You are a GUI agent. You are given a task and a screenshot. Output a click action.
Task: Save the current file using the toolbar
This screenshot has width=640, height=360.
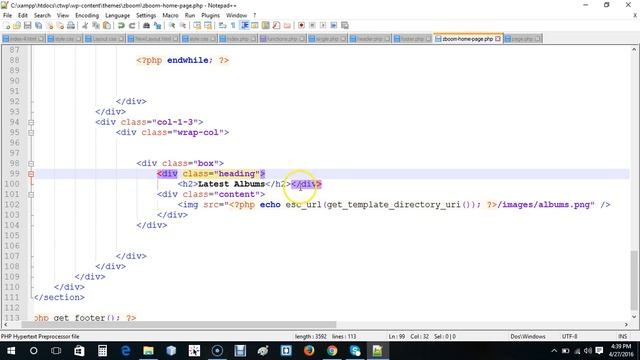pos(27,25)
